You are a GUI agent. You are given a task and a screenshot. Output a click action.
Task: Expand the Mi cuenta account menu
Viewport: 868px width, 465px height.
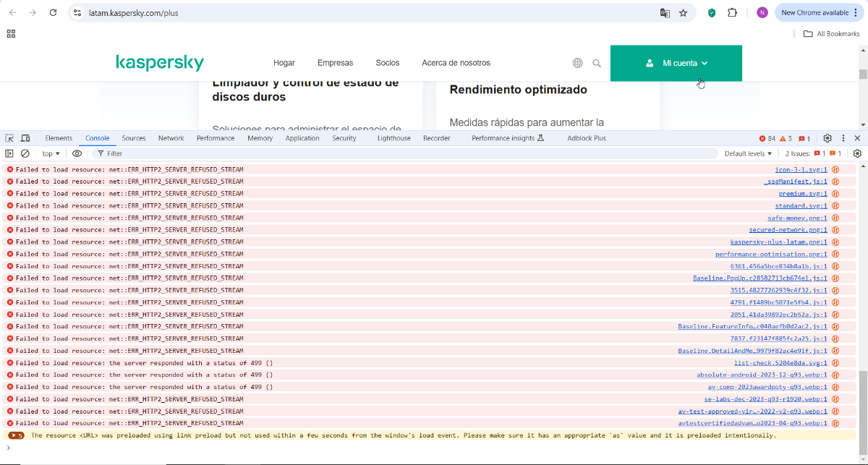(676, 63)
